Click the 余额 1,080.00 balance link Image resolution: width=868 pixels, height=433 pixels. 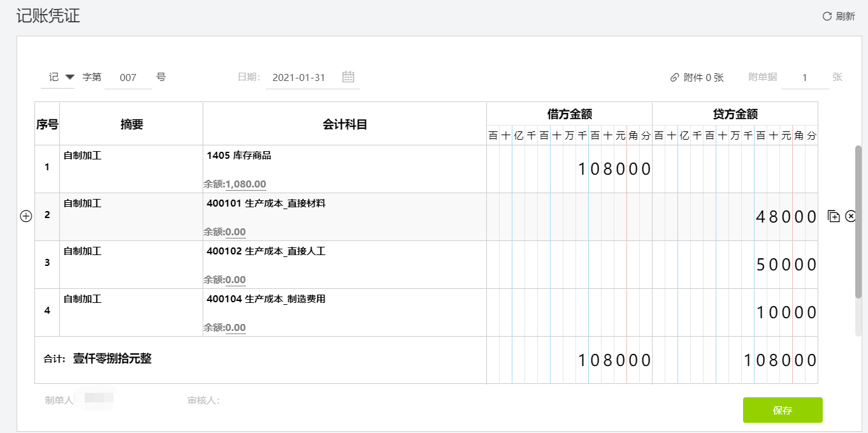pos(245,184)
